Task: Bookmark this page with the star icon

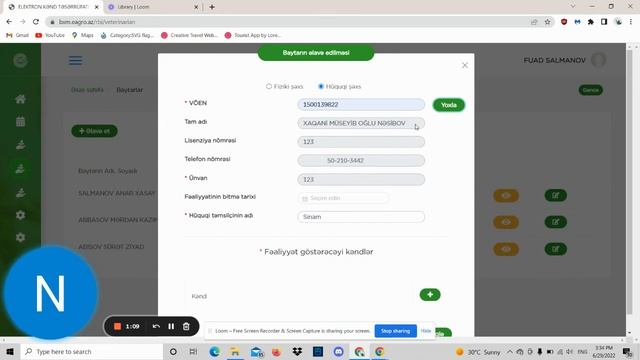Action: pyautogui.click(x=547, y=22)
